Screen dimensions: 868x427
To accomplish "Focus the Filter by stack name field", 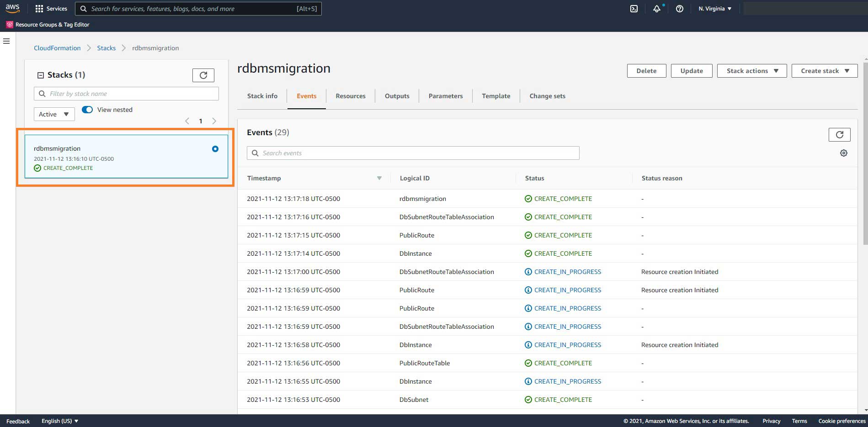I will [126, 94].
